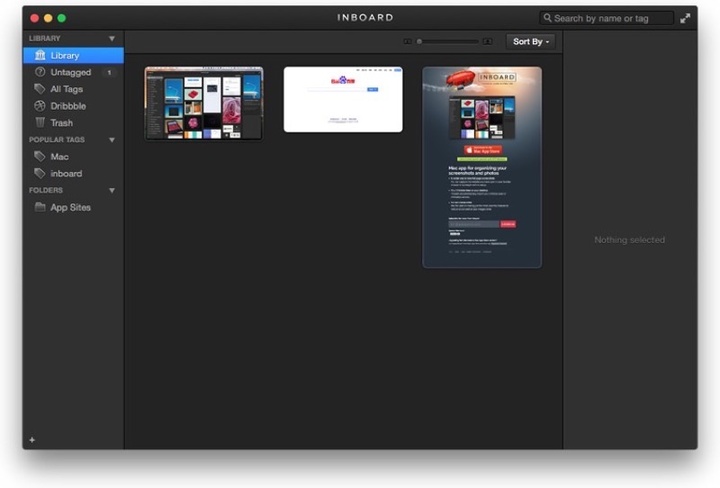The width and height of the screenshot is (720, 488).
Task: Click the small thumbnail size icon
Action: 408,42
